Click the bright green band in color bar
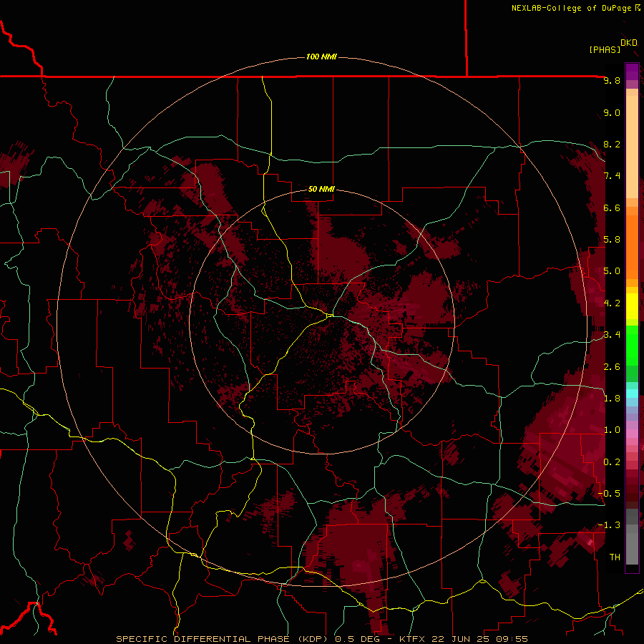Viewport: 644px width, 644px height. point(632,346)
